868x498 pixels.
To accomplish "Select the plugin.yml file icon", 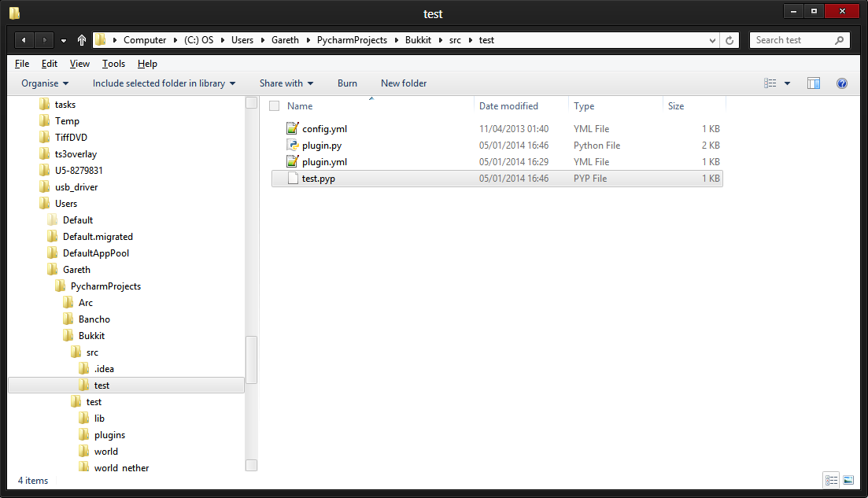I will [x=292, y=161].
